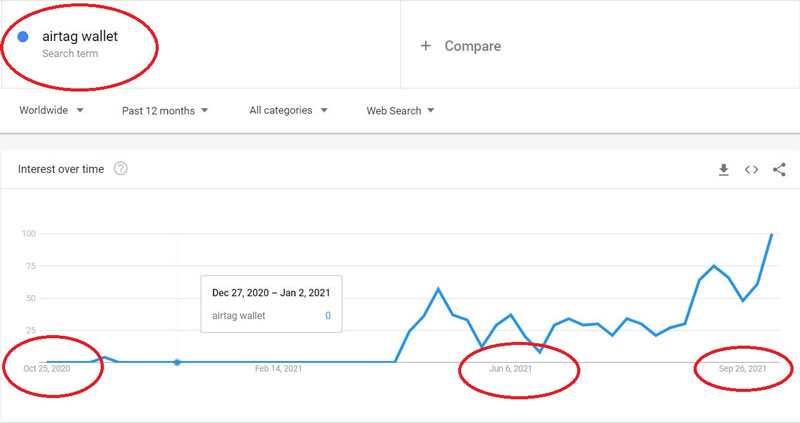Screen dimensions: 800x423
Task: Expand the Past 12 months dropdown
Action: tap(165, 110)
